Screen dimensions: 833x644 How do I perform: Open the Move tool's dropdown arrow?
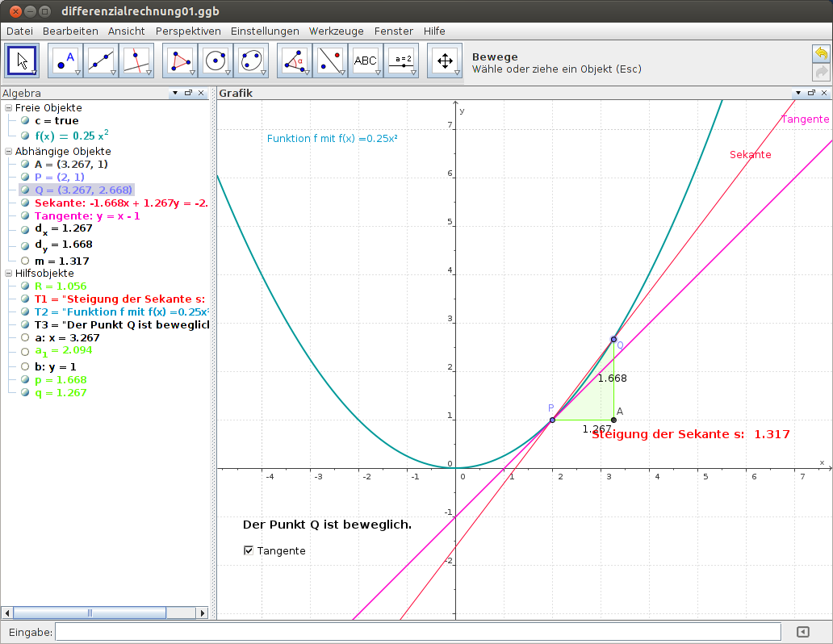click(x=33, y=72)
